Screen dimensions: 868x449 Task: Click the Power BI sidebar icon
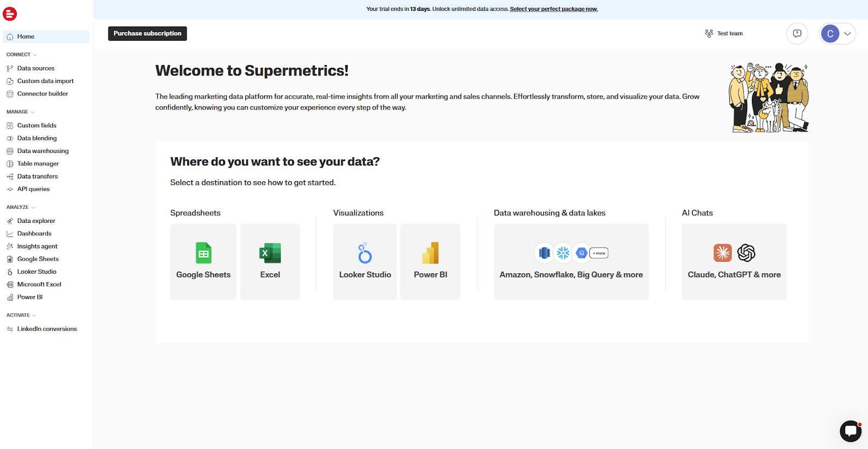click(x=10, y=297)
